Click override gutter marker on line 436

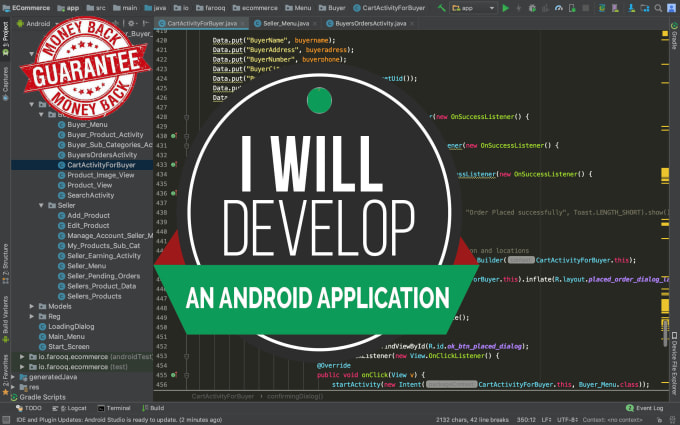point(174,193)
